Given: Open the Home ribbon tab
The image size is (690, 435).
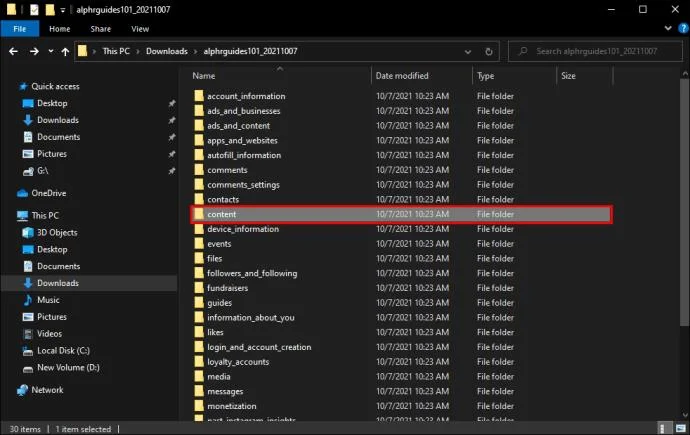Looking at the screenshot, I should 59,29.
